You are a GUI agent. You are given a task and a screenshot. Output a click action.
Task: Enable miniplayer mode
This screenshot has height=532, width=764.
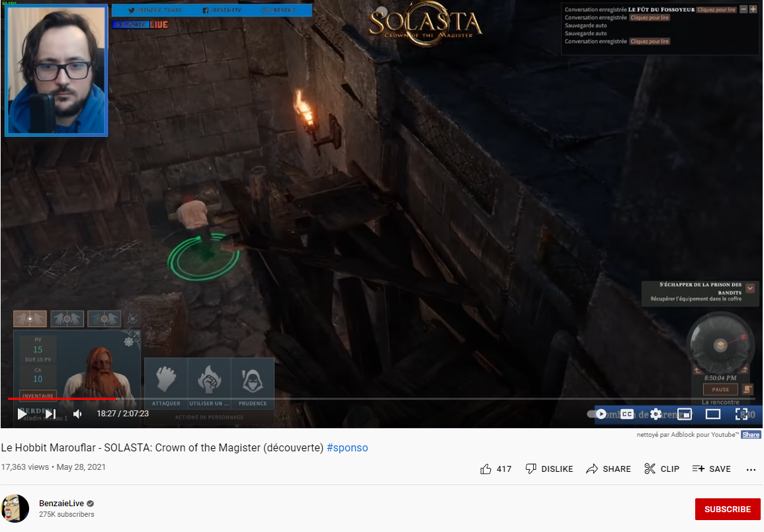pos(685,414)
